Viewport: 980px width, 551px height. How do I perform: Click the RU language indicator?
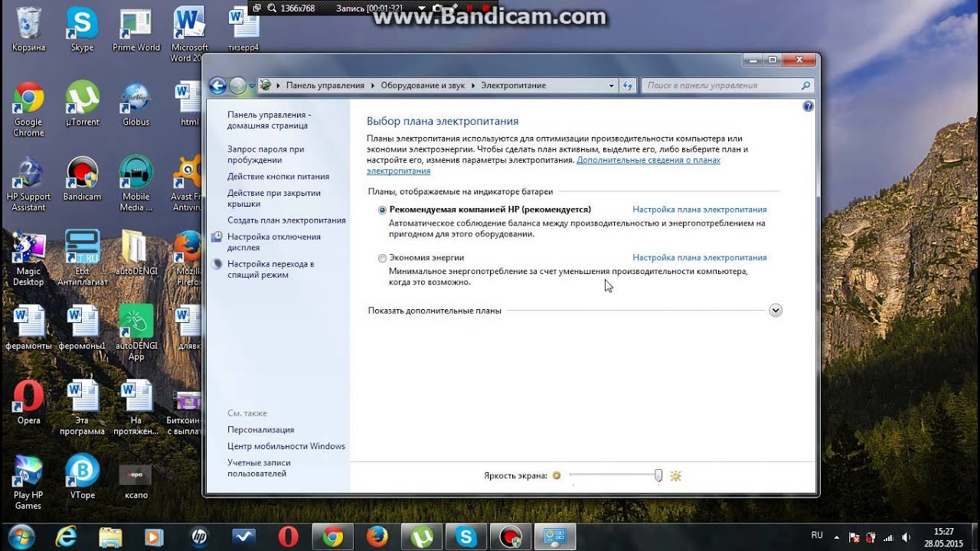pyautogui.click(x=817, y=535)
